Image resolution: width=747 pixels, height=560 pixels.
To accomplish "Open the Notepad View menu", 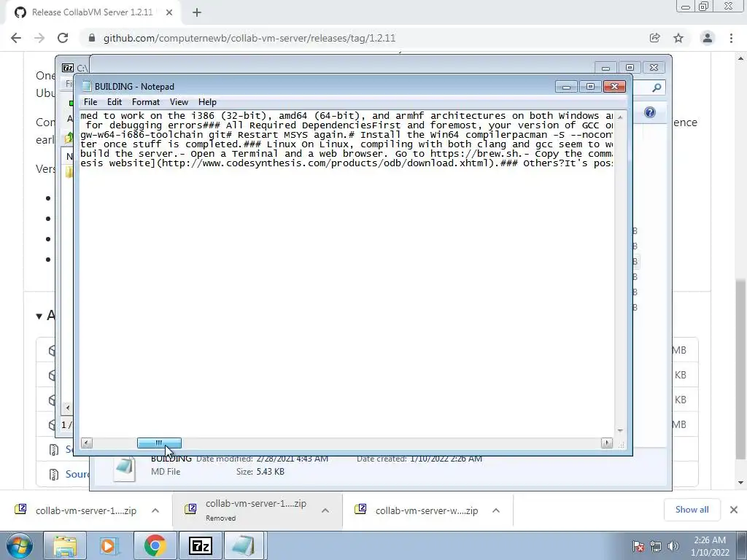I will tap(179, 102).
